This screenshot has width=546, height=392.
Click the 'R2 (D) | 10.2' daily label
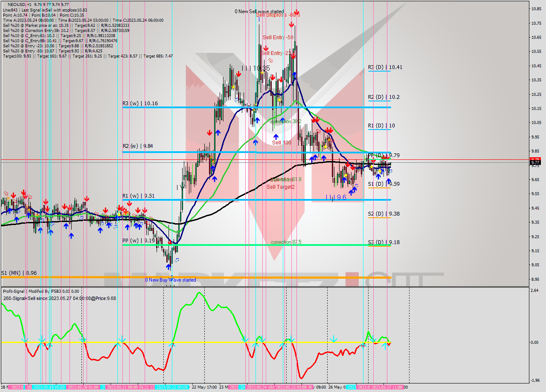point(384,97)
